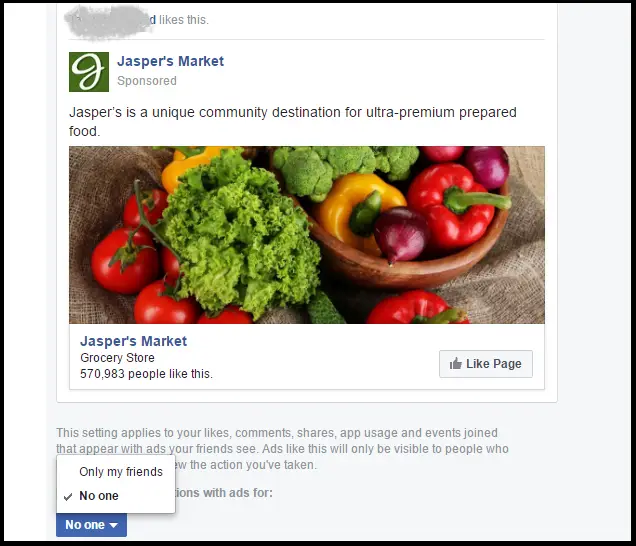Click the vegetables ad image
The height and width of the screenshot is (546, 636).
(307, 235)
